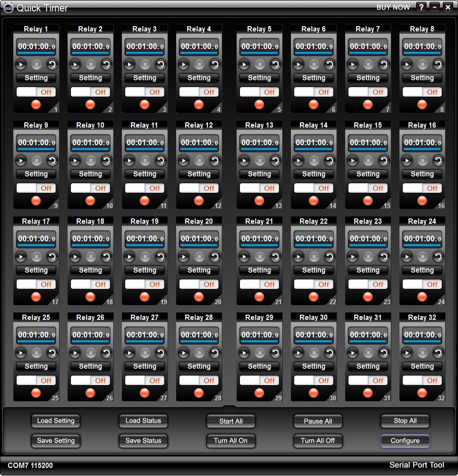
Task: Open Setting for Relay 6
Action: click(314, 78)
